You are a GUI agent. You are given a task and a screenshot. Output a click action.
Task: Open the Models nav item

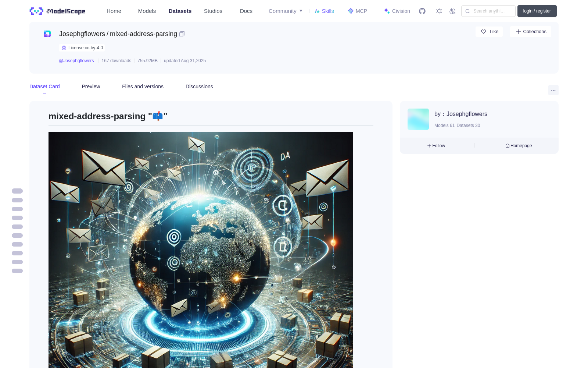coord(147,11)
